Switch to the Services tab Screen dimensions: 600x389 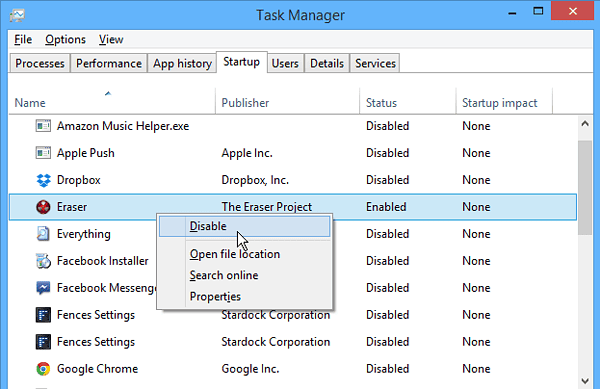[x=375, y=63]
